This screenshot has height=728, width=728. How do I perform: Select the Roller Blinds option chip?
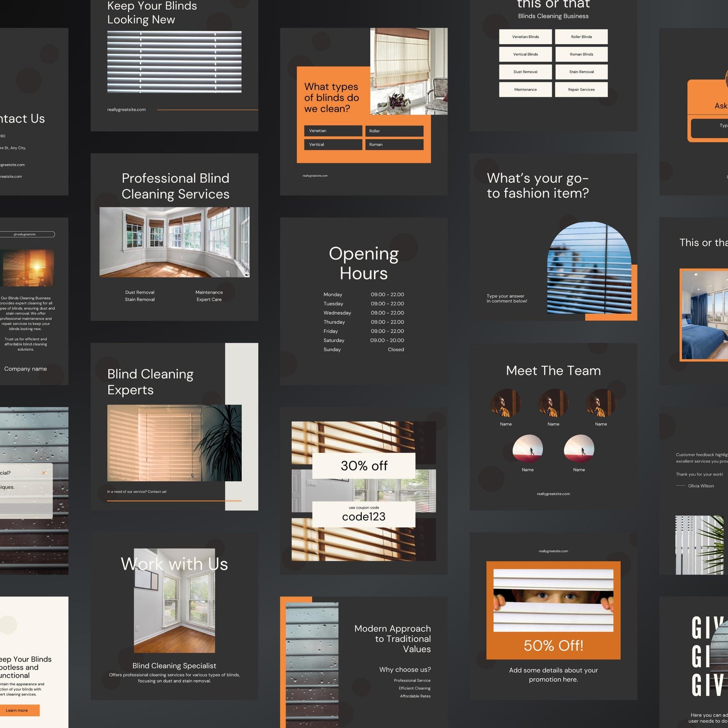click(x=581, y=36)
